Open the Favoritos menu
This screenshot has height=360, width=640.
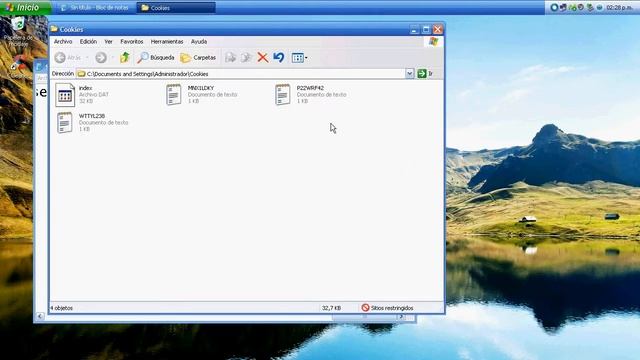(131, 42)
